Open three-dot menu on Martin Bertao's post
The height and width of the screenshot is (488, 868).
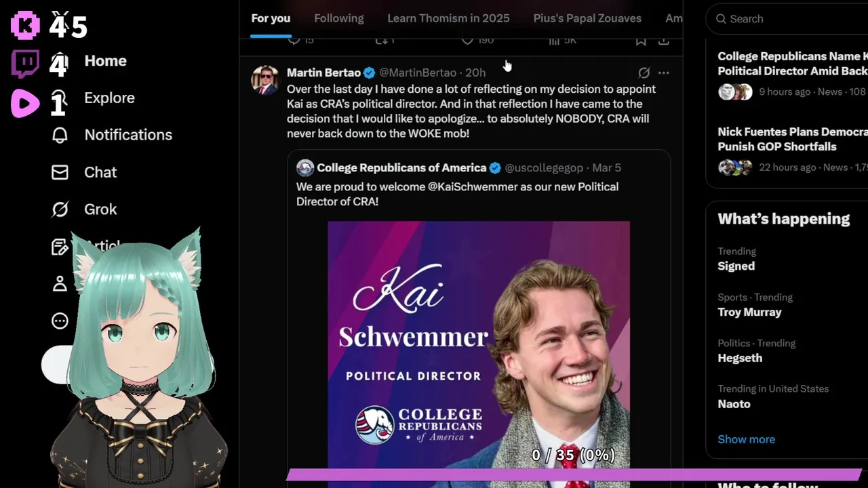[x=664, y=73]
